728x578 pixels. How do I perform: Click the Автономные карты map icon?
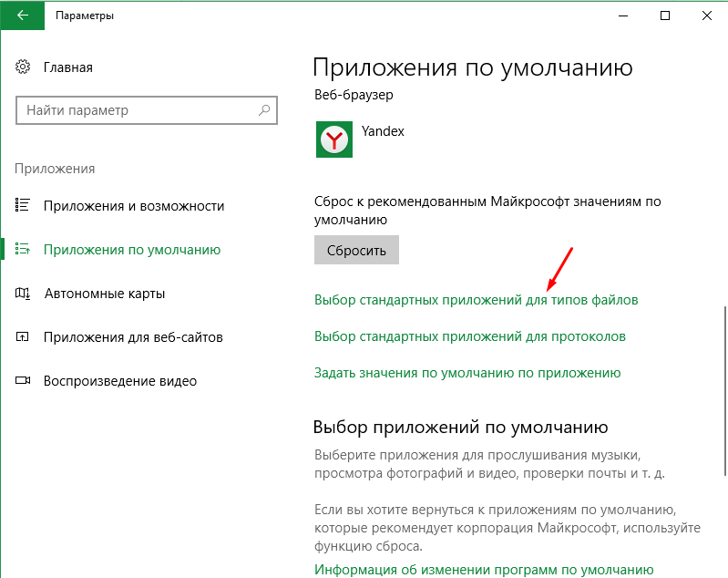pos(22,294)
